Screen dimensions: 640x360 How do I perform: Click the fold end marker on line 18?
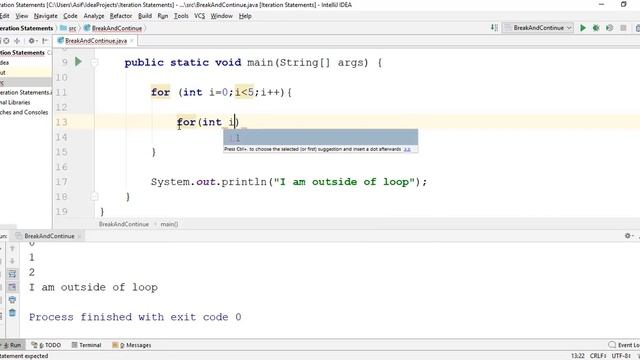(x=94, y=196)
